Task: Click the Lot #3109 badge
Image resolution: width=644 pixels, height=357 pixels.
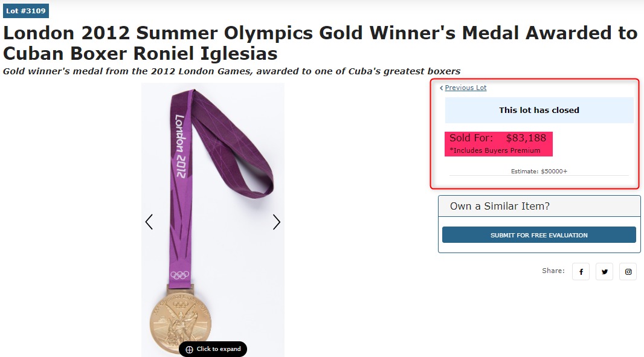Action: (x=25, y=11)
